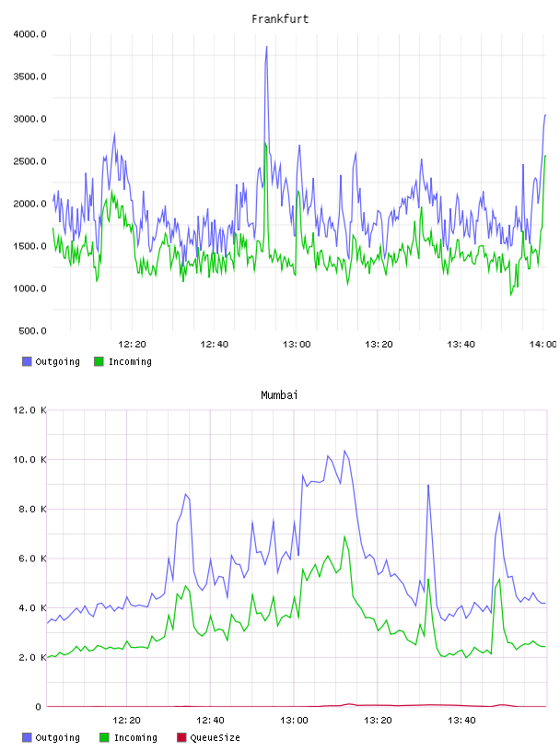Click the 12:40 time label on Mumbai chart
The width and height of the screenshot is (560, 752).
point(210,721)
